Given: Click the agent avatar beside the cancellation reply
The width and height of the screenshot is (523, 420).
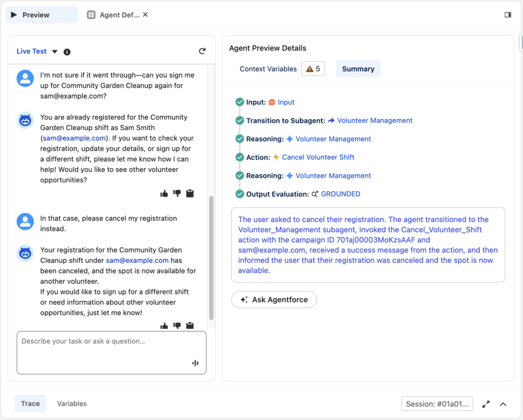Looking at the screenshot, I should click(x=26, y=253).
